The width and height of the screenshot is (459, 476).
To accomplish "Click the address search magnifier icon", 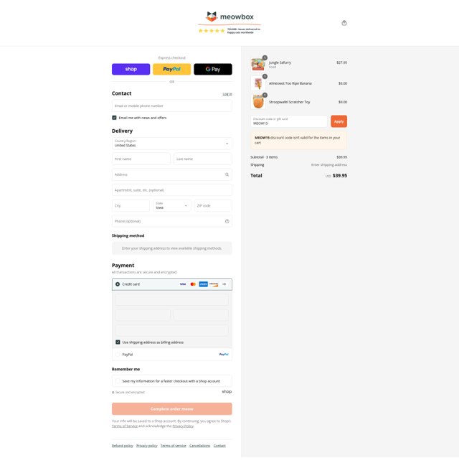I will pos(227,174).
